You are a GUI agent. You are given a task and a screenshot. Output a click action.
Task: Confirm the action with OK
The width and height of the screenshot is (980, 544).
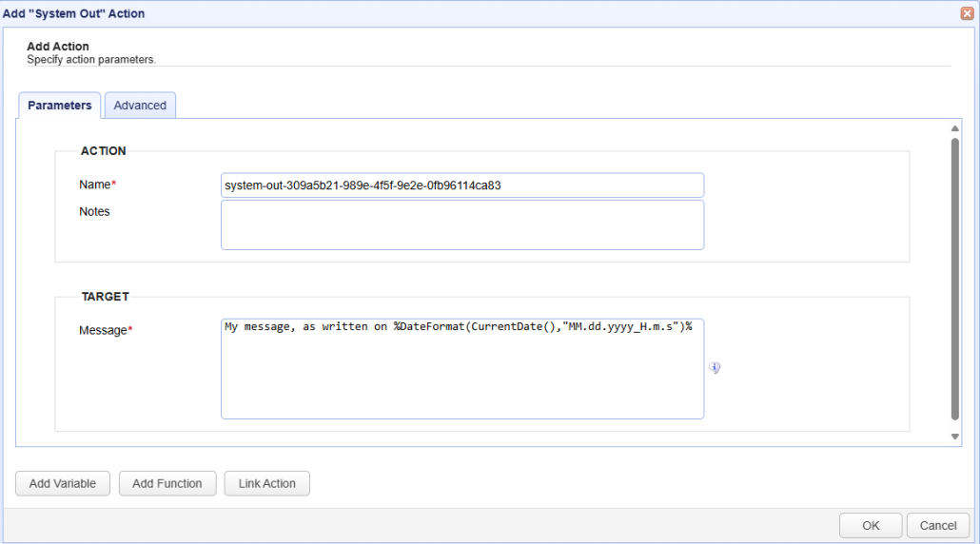point(871,525)
